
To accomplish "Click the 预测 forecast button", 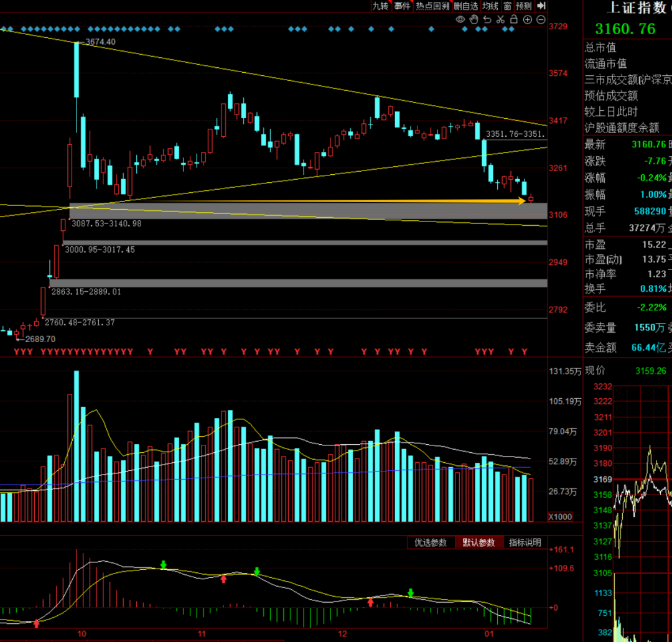I will 524,6.
